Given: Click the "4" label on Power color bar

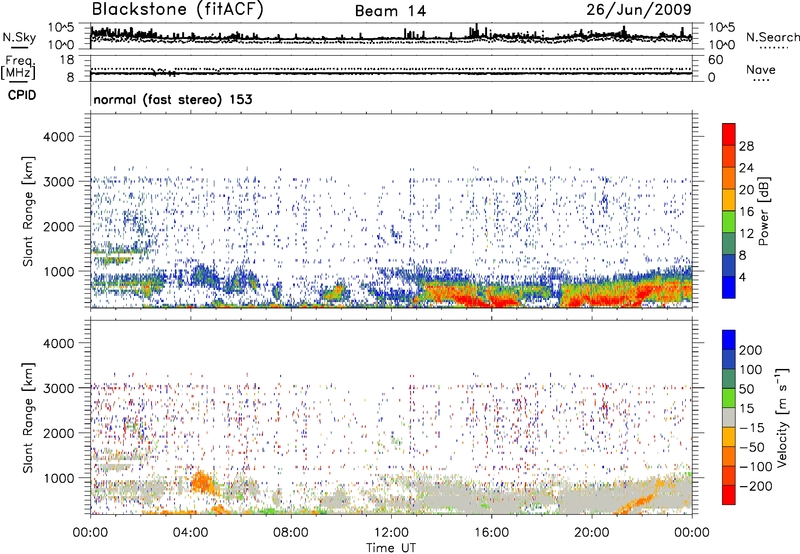Looking at the screenshot, I should pyautogui.click(x=742, y=277).
